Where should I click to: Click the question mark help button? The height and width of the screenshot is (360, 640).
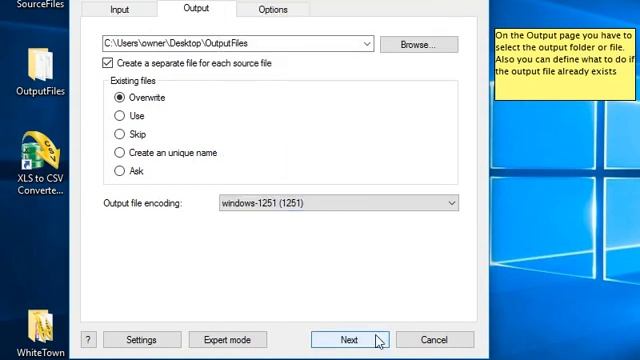[x=89, y=340]
